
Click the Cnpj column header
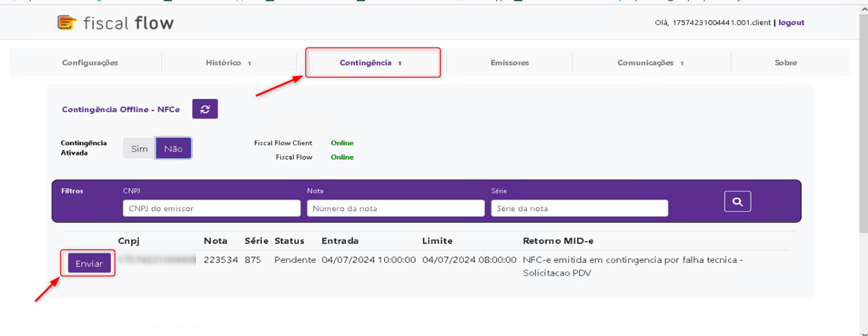(x=129, y=241)
